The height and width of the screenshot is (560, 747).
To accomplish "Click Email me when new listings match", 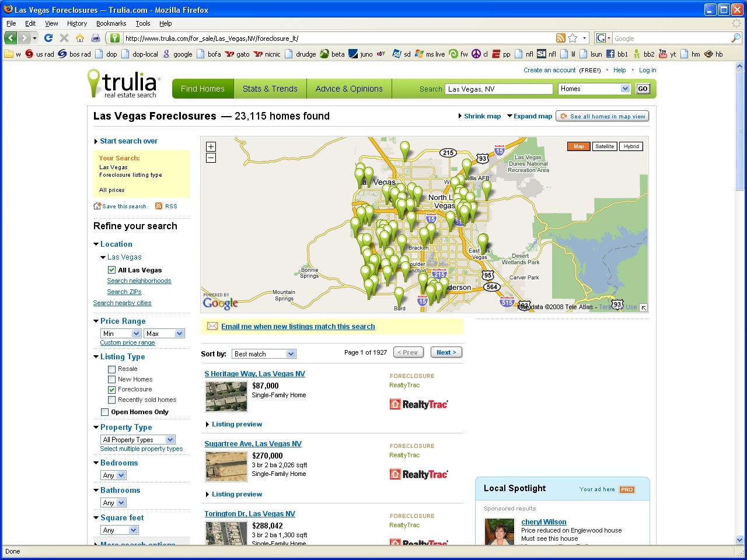I will [x=298, y=327].
